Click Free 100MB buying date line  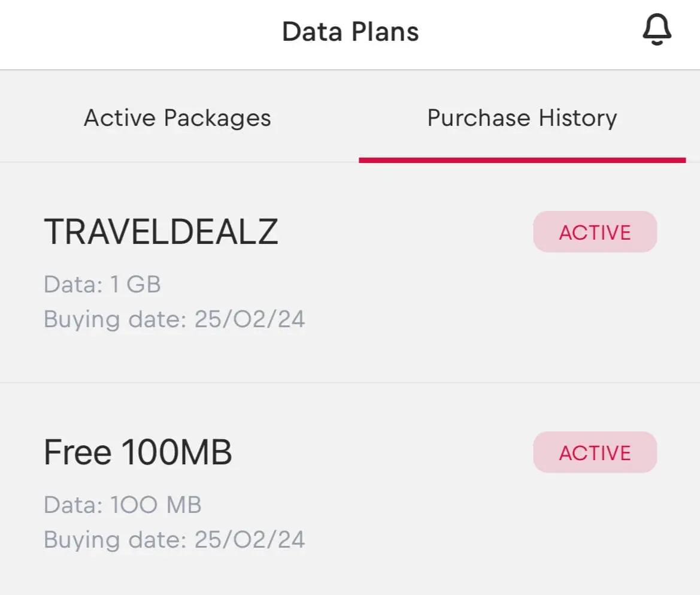point(174,539)
